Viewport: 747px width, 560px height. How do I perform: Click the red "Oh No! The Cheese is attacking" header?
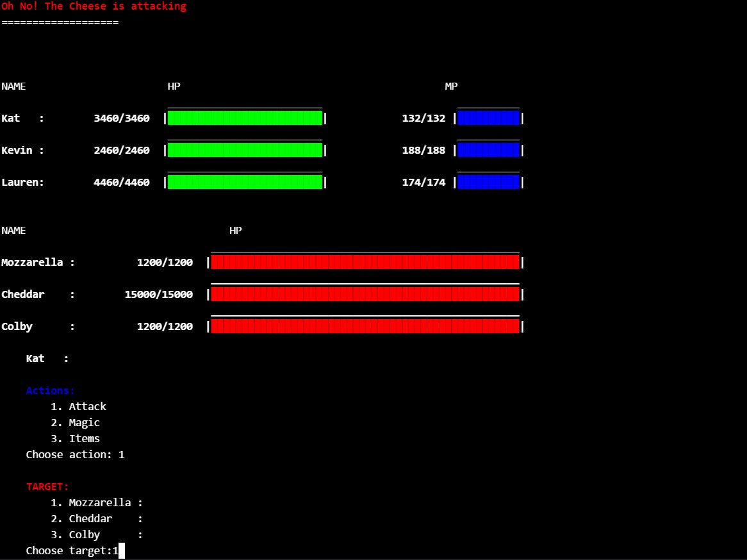tap(94, 6)
